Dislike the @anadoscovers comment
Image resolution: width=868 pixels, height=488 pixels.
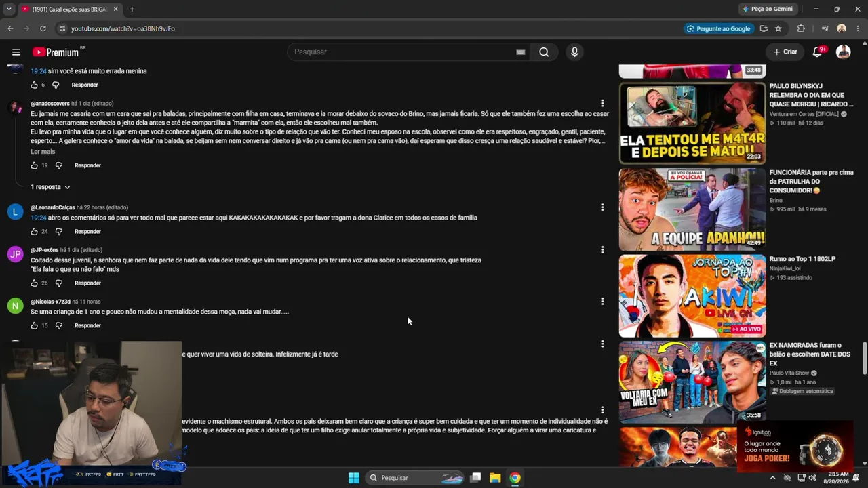tap(58, 165)
